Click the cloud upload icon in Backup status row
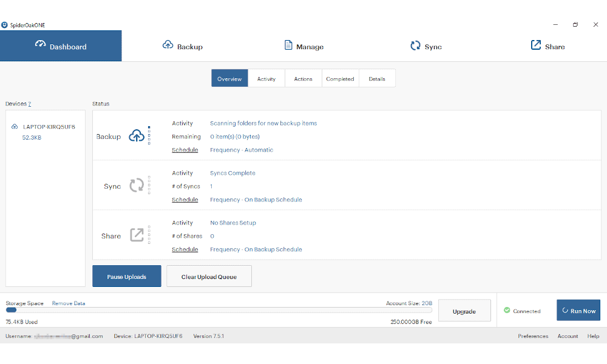 click(137, 136)
